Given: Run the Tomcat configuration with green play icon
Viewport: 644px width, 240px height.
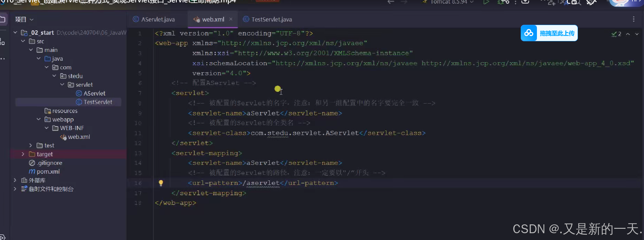Looking at the screenshot, I should [x=486, y=2].
